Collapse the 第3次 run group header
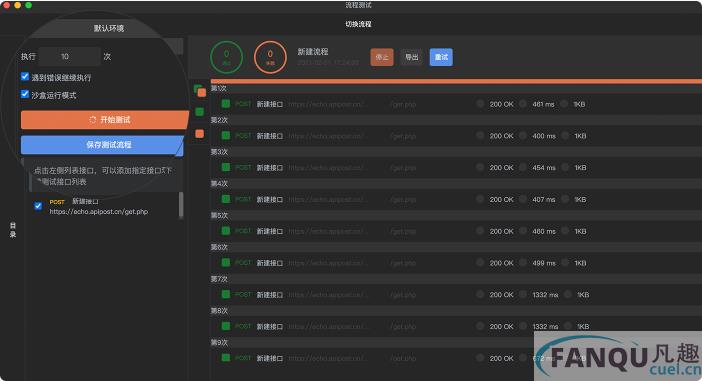 coord(456,152)
